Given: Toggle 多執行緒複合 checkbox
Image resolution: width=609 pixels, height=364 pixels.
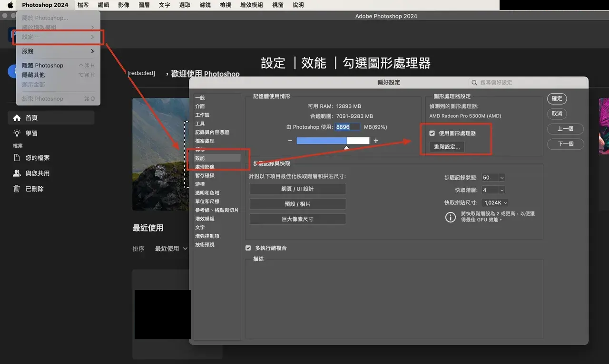Looking at the screenshot, I should tap(248, 248).
